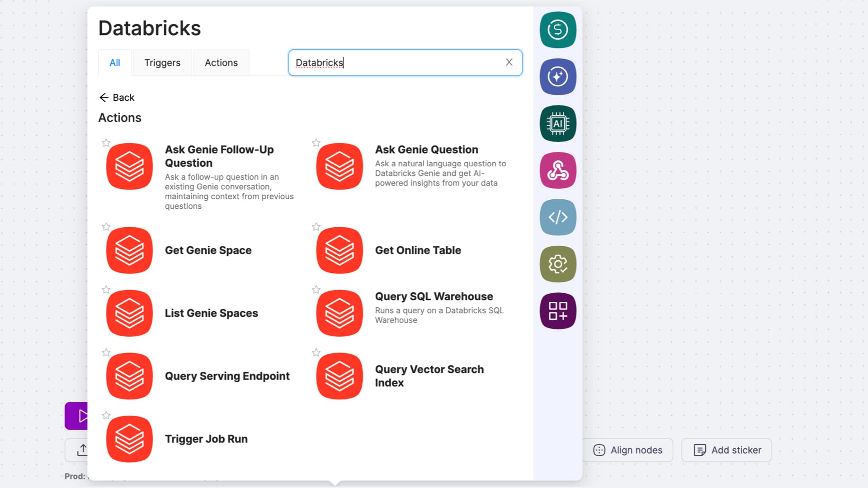868x488 pixels.
Task: Click the Query SQL Warehouse Databricks icon
Action: [340, 313]
